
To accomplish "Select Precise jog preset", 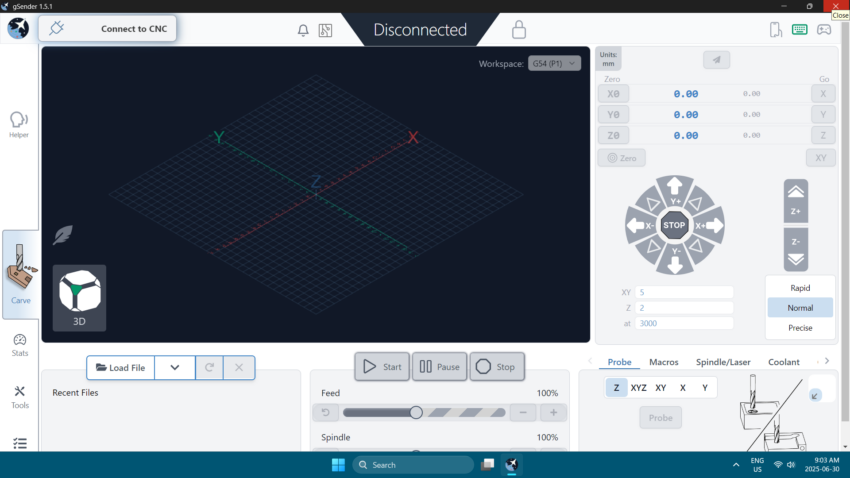I will coord(800,328).
